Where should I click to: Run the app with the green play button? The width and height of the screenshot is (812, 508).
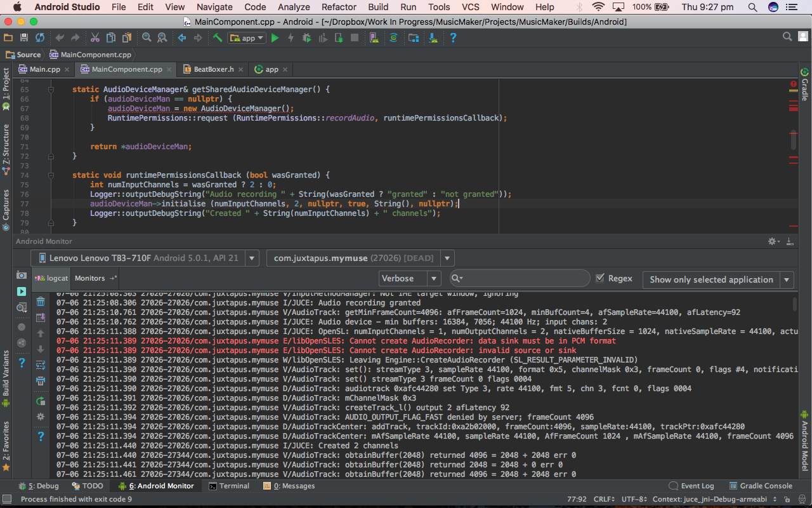pyautogui.click(x=275, y=38)
